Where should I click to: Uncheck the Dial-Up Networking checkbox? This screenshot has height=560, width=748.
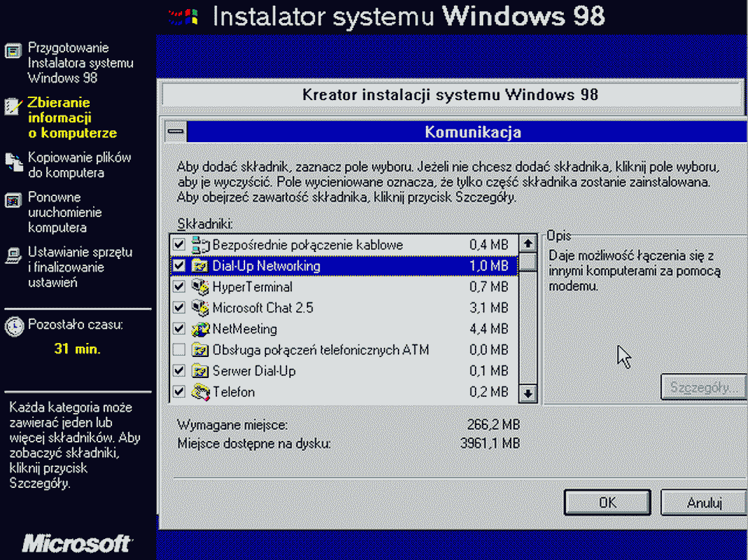click(x=179, y=265)
